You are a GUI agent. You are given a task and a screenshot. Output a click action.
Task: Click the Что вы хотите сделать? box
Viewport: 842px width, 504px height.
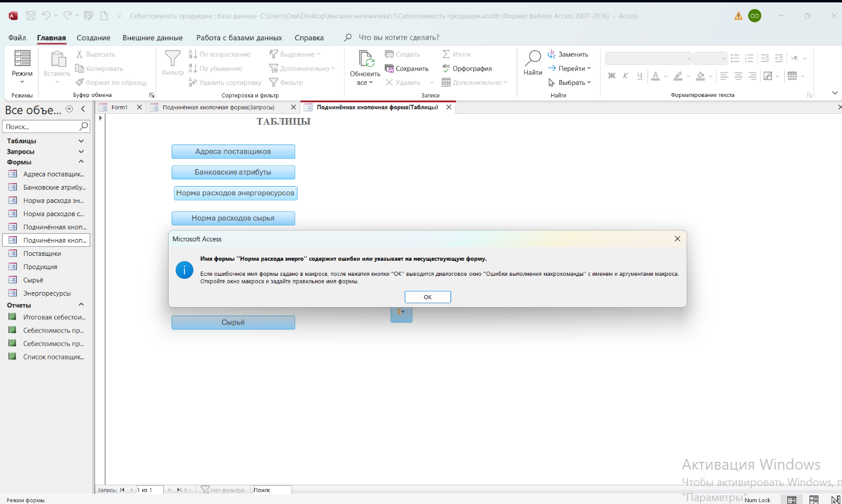(399, 37)
